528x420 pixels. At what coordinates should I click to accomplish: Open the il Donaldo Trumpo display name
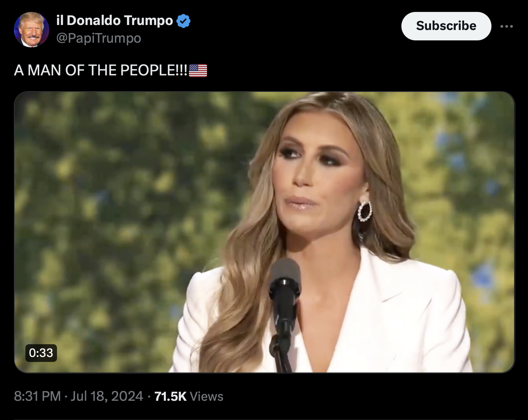pyautogui.click(x=115, y=20)
